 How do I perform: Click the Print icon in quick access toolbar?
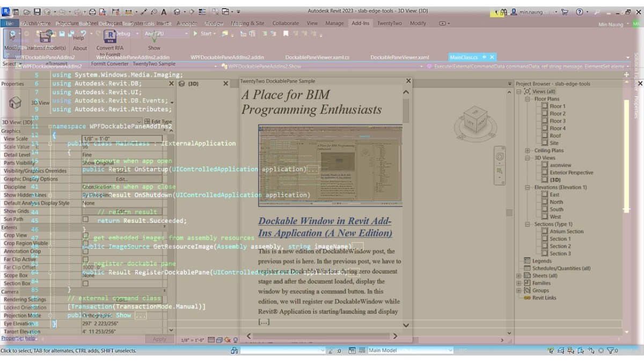click(93, 12)
